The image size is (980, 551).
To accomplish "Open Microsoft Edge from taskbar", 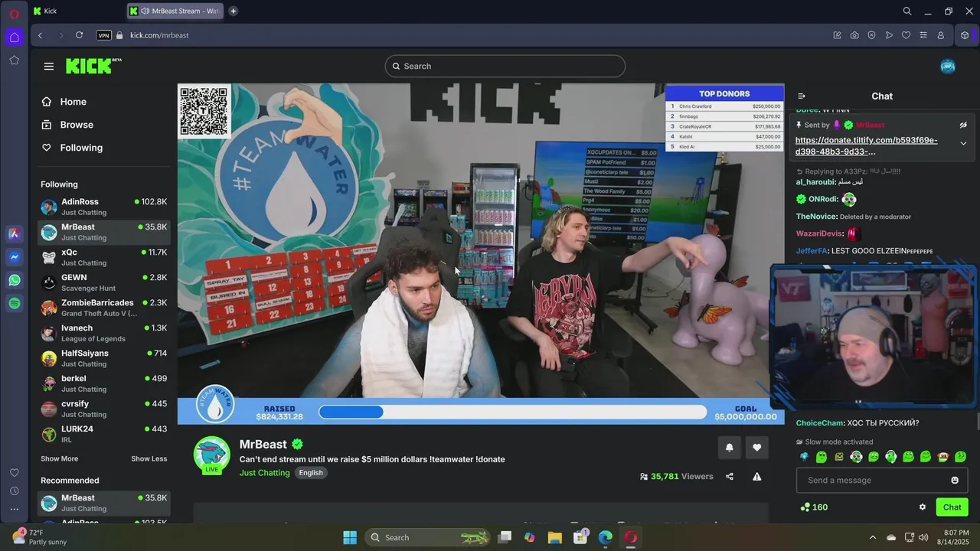I will (x=605, y=537).
